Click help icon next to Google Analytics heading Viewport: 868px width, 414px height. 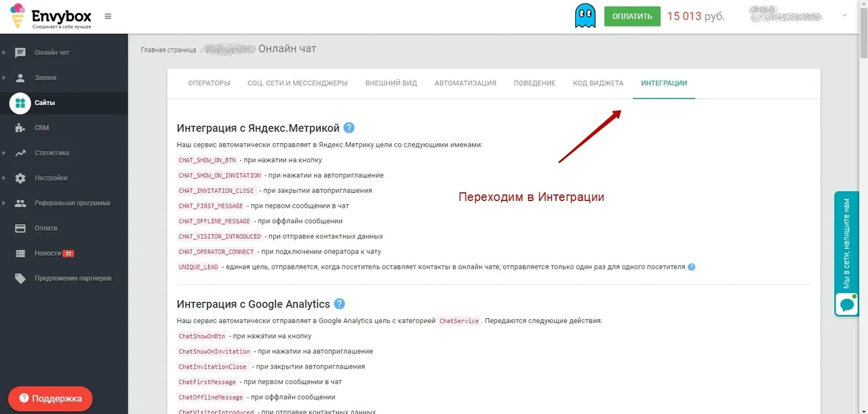coord(340,304)
